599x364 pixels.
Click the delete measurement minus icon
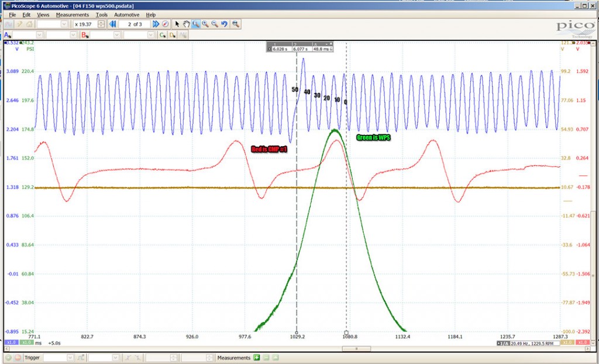click(x=266, y=358)
